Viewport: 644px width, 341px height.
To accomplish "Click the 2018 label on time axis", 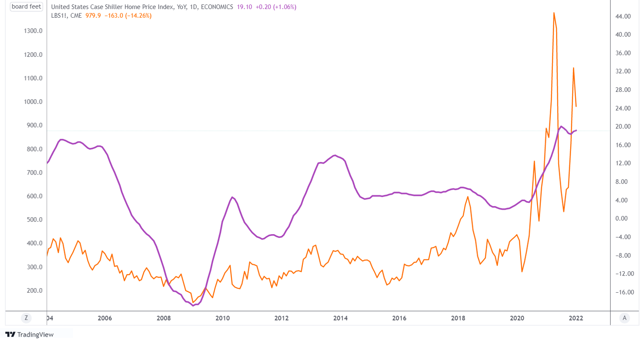I will [x=458, y=318].
